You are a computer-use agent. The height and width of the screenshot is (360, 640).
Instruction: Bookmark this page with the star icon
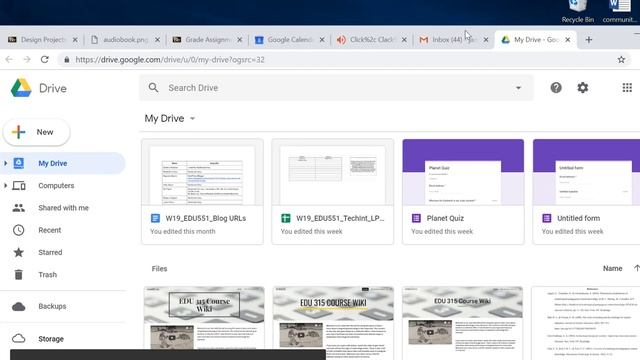pyautogui.click(x=621, y=60)
